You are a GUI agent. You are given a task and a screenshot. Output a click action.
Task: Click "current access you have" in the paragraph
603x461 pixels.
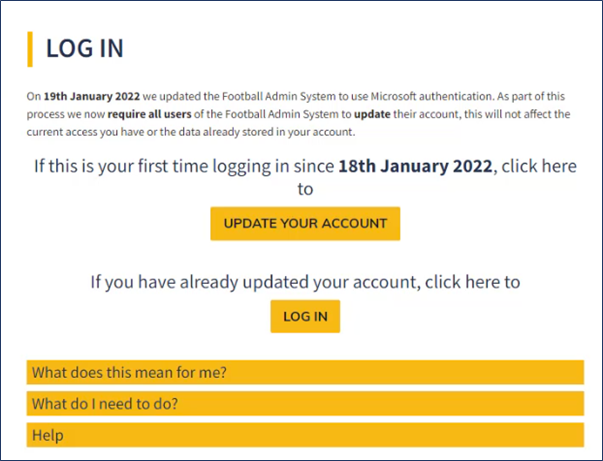(x=84, y=131)
